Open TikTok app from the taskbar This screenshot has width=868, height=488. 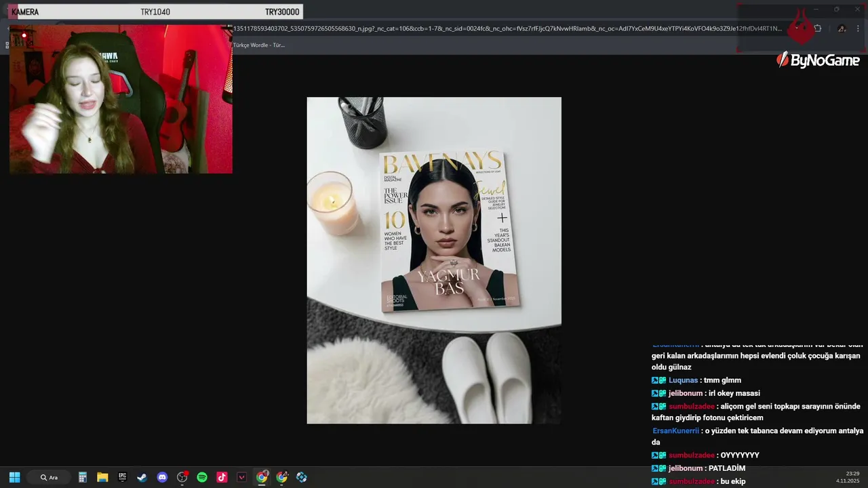222,477
